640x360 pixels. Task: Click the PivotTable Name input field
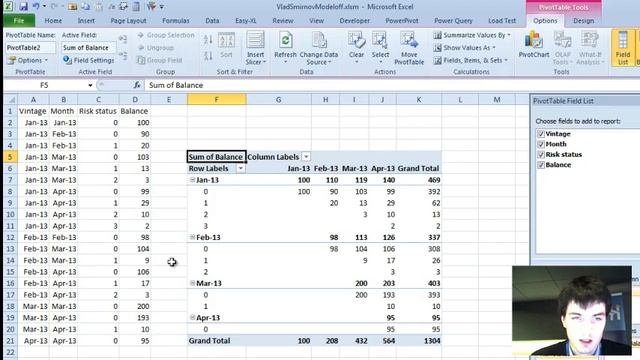30,48
